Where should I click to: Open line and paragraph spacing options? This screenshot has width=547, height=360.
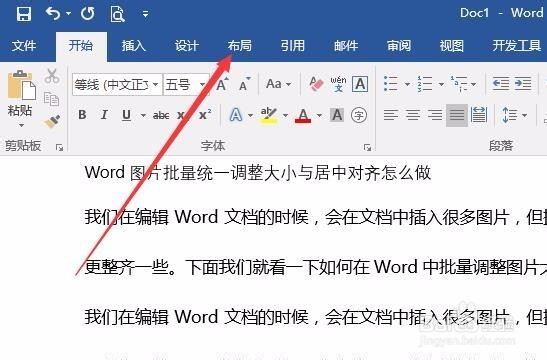(x=515, y=115)
